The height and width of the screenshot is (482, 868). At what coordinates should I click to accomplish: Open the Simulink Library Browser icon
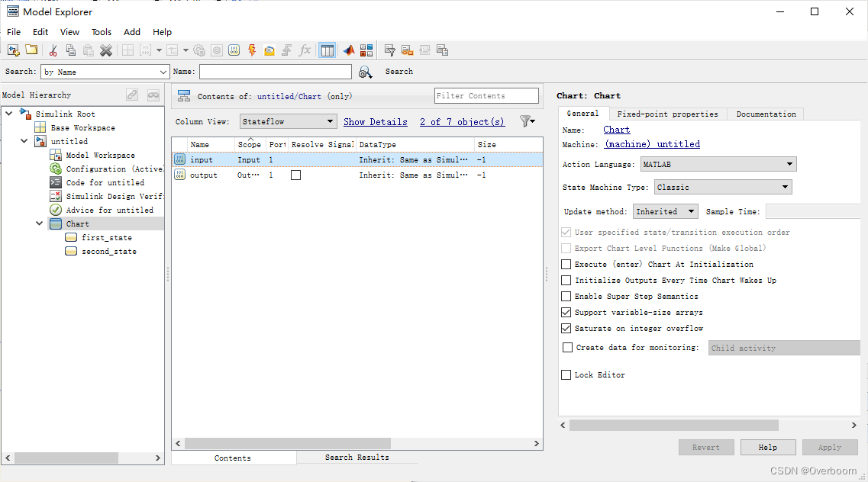pyautogui.click(x=366, y=50)
